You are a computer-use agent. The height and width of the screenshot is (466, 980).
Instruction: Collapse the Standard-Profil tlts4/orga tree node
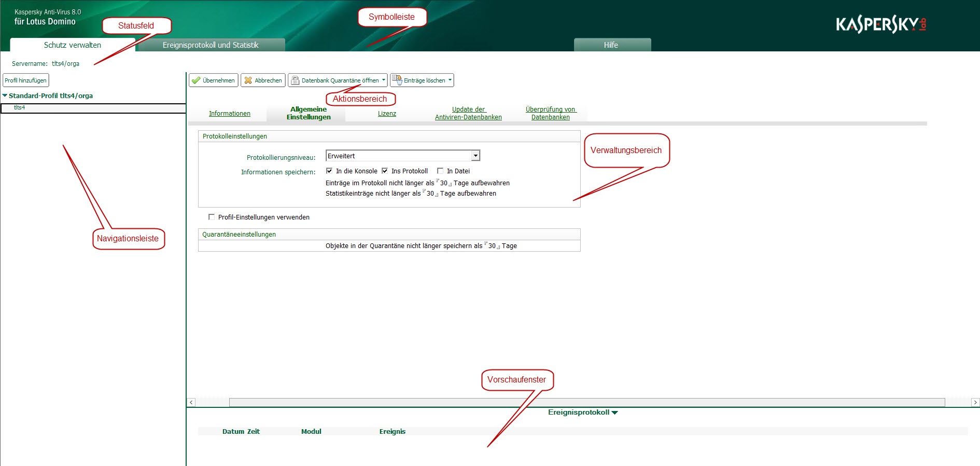[5, 96]
